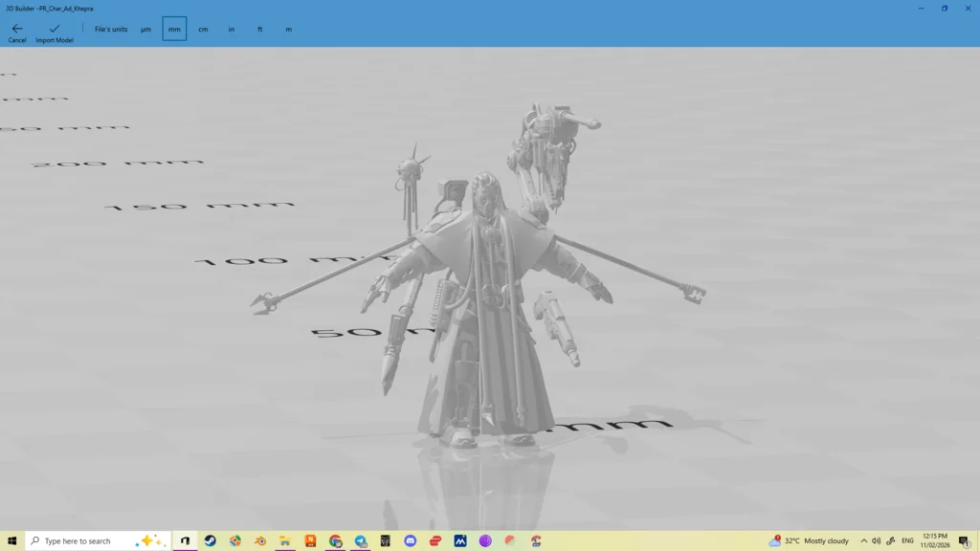Open Steam from the taskbar
The height and width of the screenshot is (551, 980).
pyautogui.click(x=211, y=540)
